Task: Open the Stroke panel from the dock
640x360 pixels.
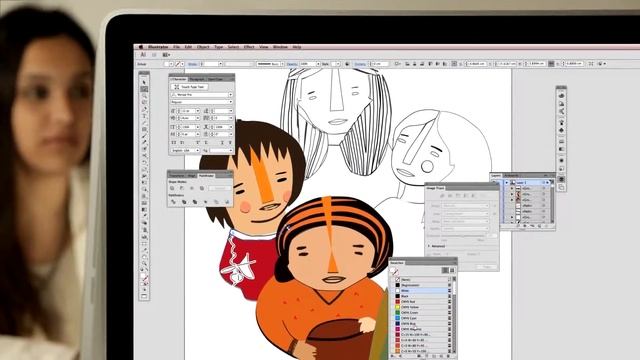Action: pyautogui.click(x=562, y=141)
